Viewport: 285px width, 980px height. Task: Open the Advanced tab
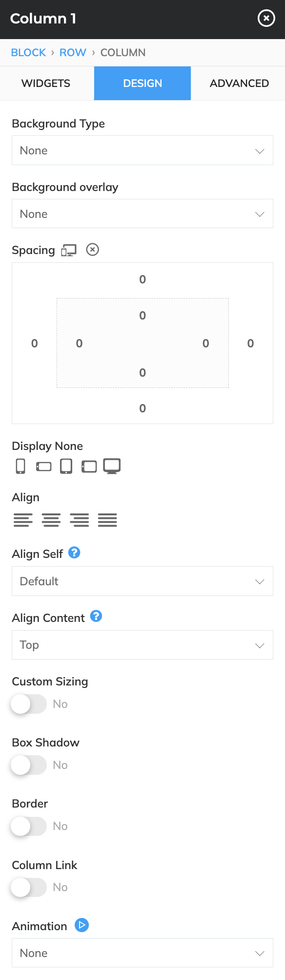[x=239, y=84]
